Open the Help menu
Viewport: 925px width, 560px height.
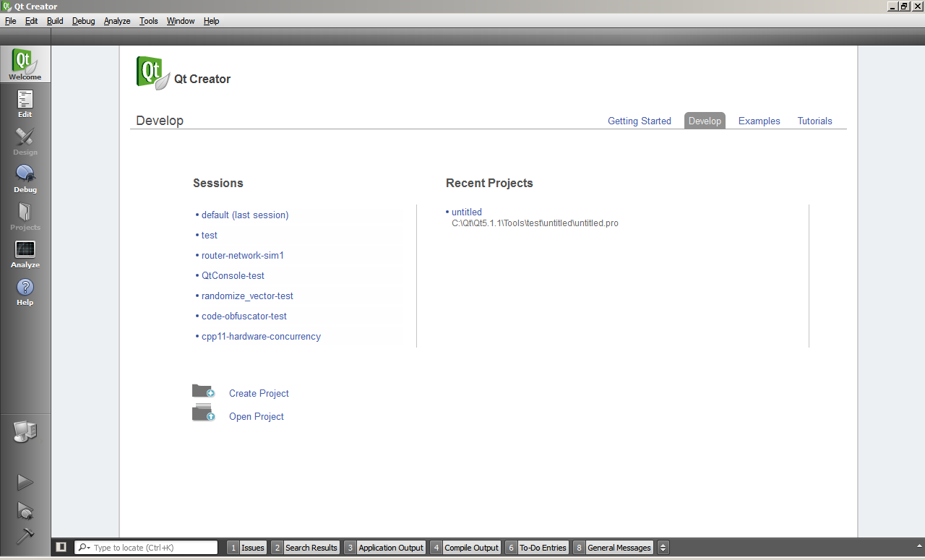click(x=211, y=21)
